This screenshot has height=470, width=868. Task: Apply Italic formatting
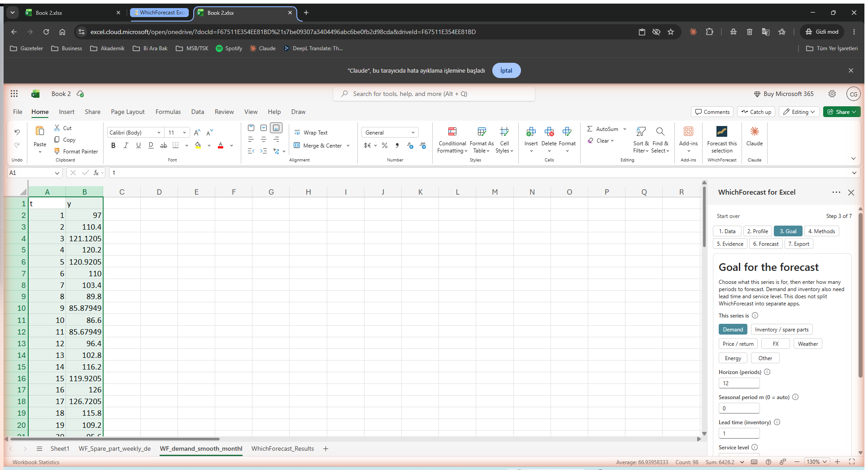click(126, 145)
